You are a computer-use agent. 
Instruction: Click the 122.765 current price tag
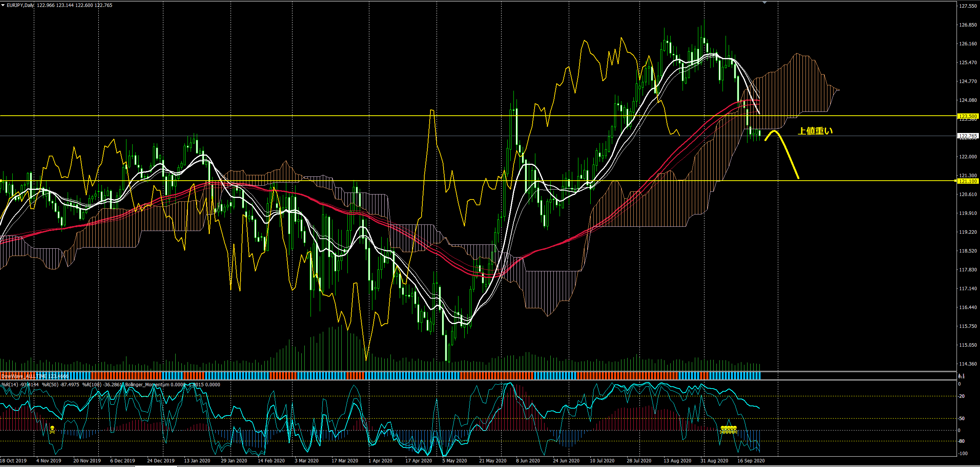pos(967,136)
